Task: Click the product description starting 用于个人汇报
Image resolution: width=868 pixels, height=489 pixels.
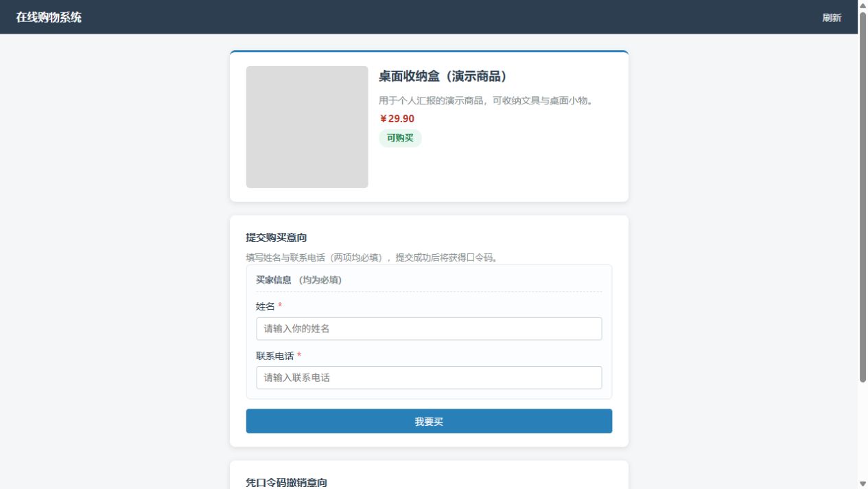Action: click(486, 101)
